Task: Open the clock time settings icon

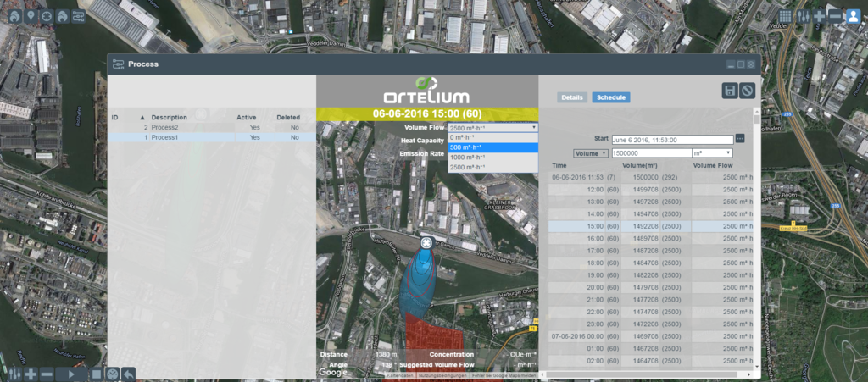Action: point(112,374)
